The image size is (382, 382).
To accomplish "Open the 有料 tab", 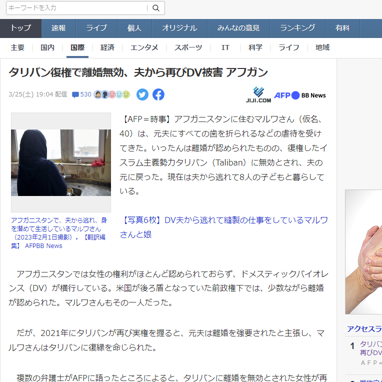I will click(343, 28).
